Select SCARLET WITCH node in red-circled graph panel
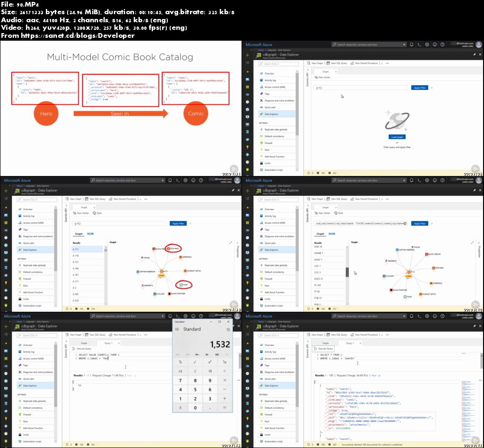 (x=192, y=271)
